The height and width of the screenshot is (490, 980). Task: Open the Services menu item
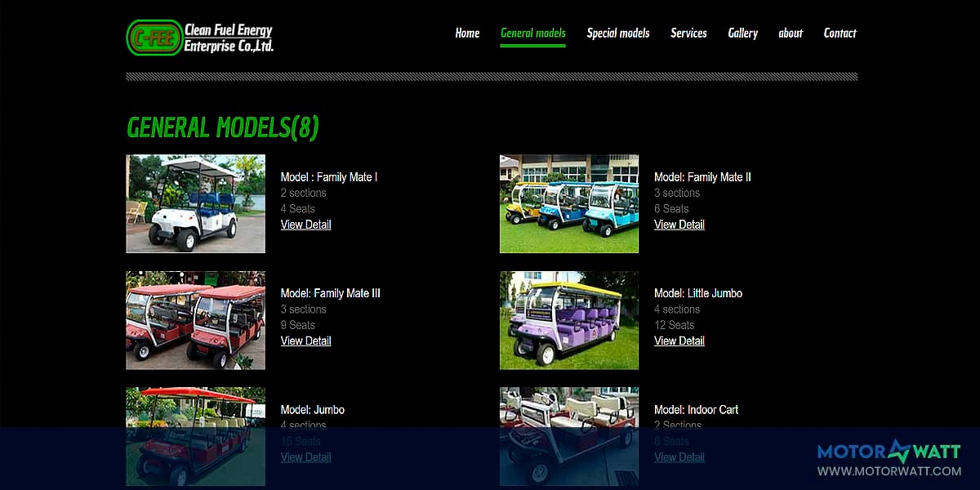pyautogui.click(x=688, y=33)
